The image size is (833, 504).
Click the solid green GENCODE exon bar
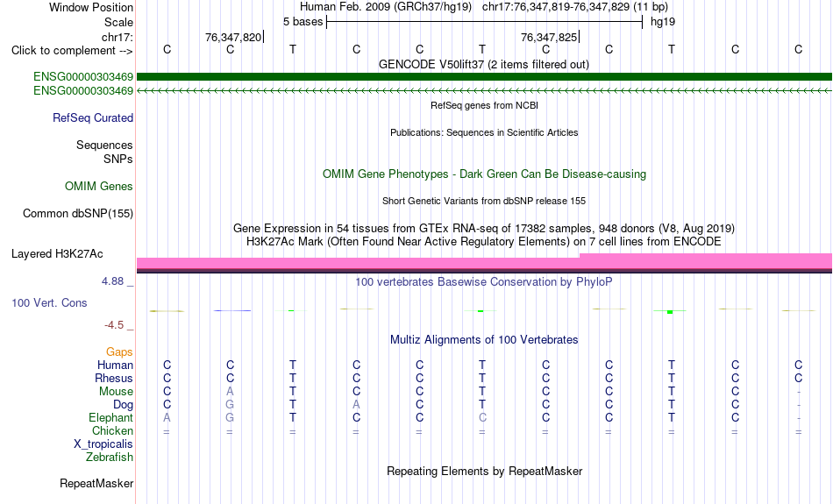coord(484,76)
